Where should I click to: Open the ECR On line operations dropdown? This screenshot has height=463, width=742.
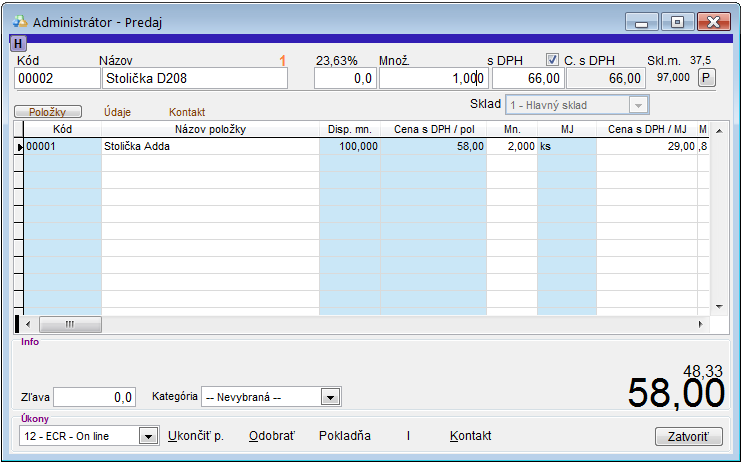click(x=148, y=436)
